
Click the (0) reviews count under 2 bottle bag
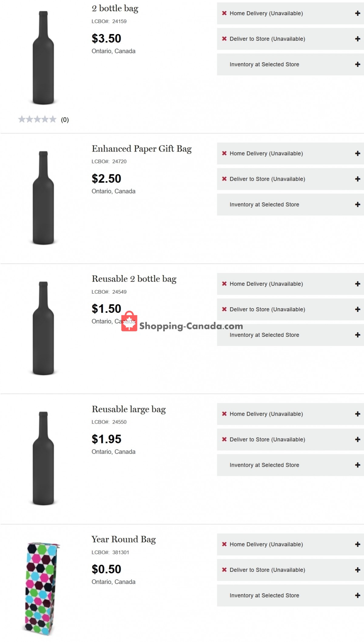tap(64, 120)
